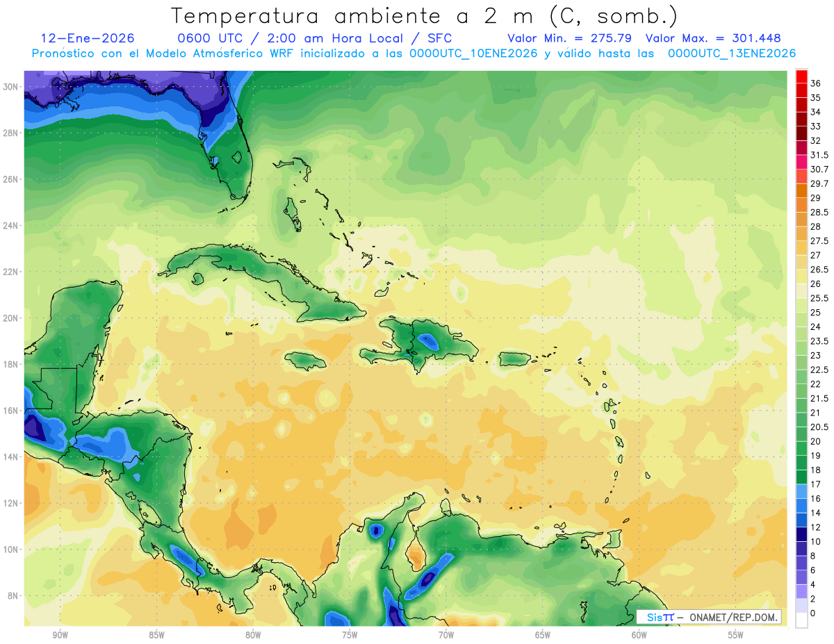Click the orange colorbar swatch between 29 and 29.7
The image size is (834, 644).
(801, 191)
